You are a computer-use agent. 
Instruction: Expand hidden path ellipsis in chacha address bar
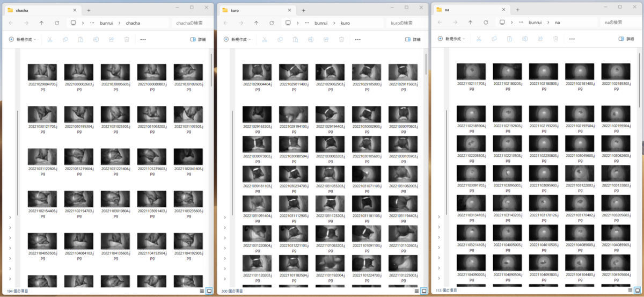coord(93,23)
